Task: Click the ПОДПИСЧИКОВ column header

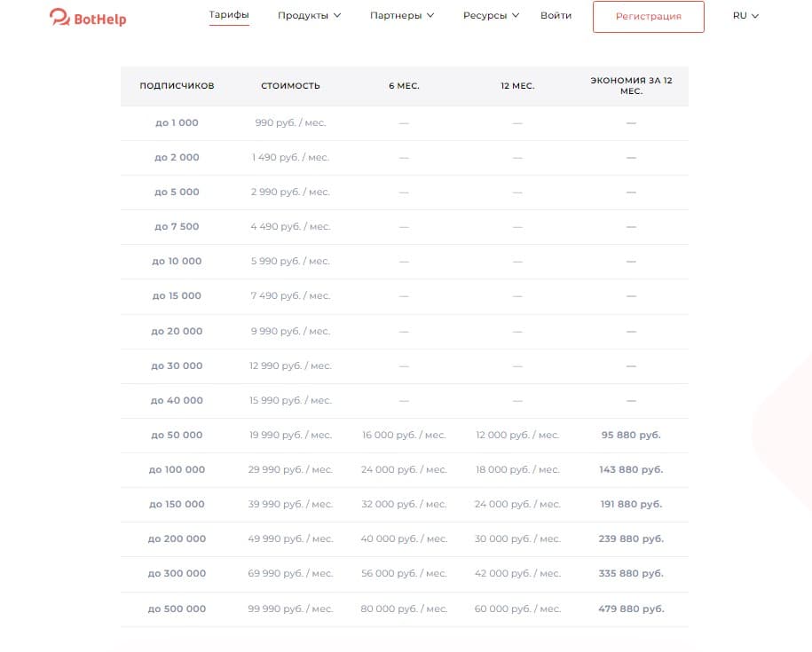Action: [x=177, y=86]
